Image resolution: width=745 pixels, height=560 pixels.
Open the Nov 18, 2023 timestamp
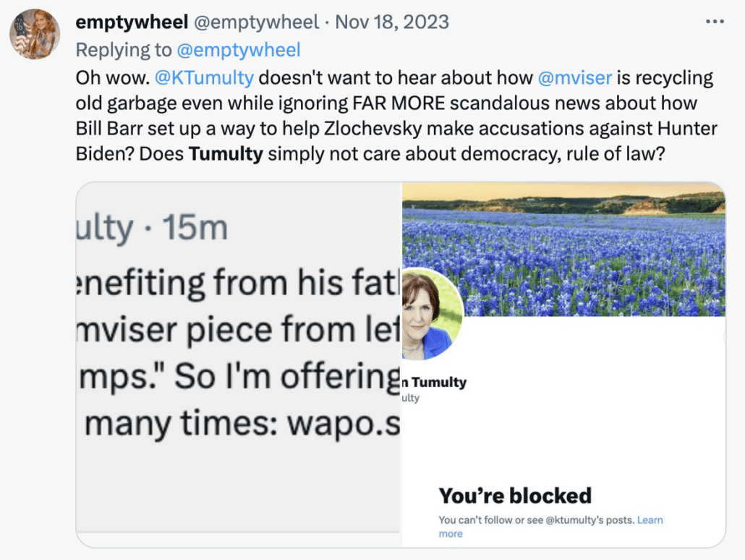pos(392,22)
